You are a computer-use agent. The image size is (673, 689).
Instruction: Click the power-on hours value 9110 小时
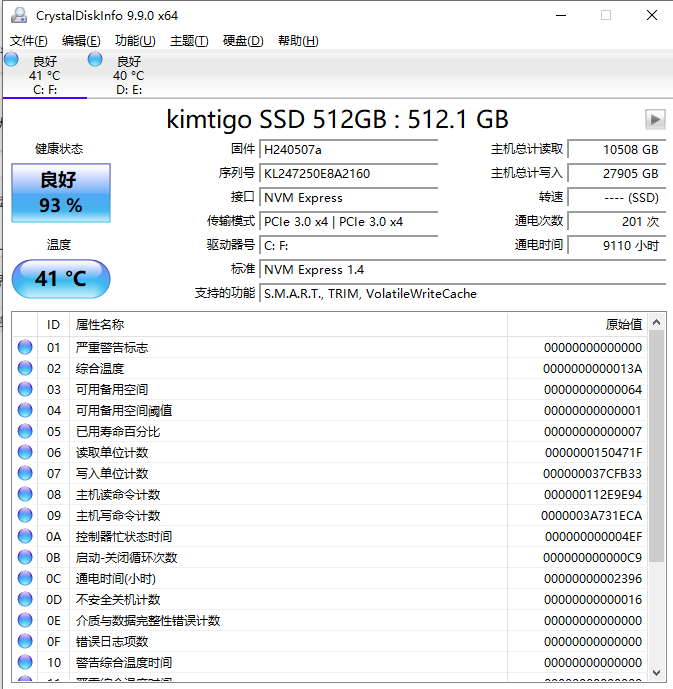[617, 246]
